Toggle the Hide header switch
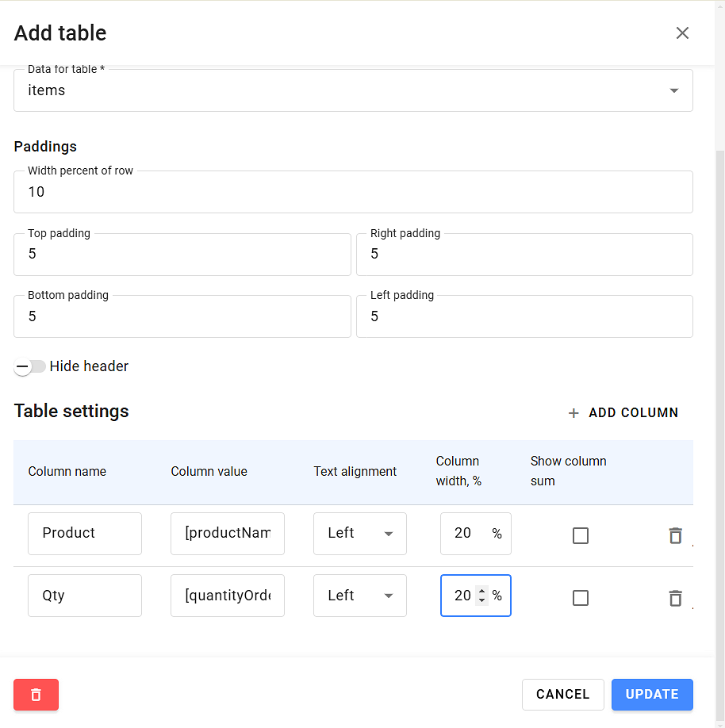The height and width of the screenshot is (728, 725). click(30, 366)
